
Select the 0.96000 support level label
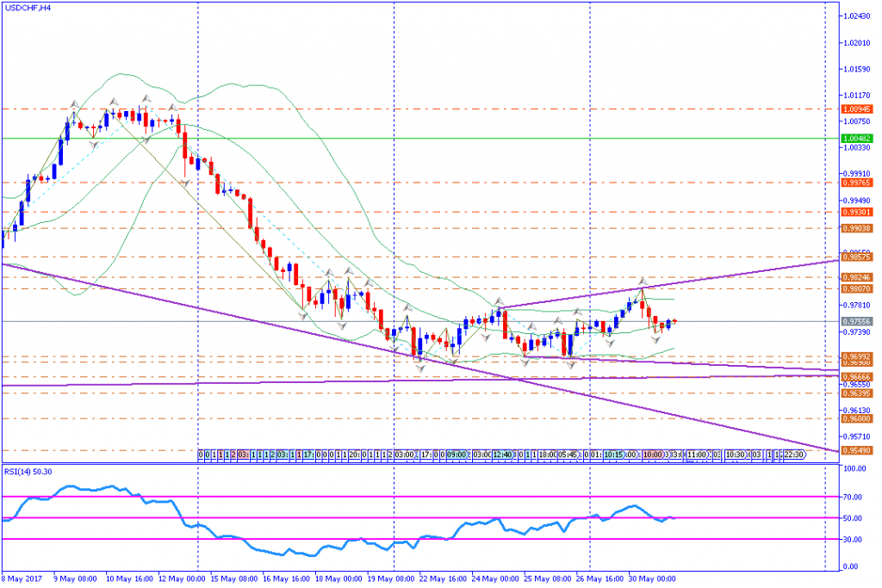(855, 418)
